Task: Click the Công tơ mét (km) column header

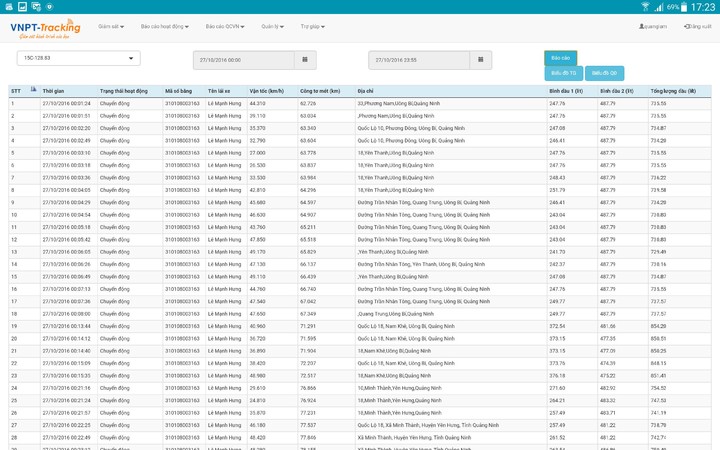Action: 320,91
